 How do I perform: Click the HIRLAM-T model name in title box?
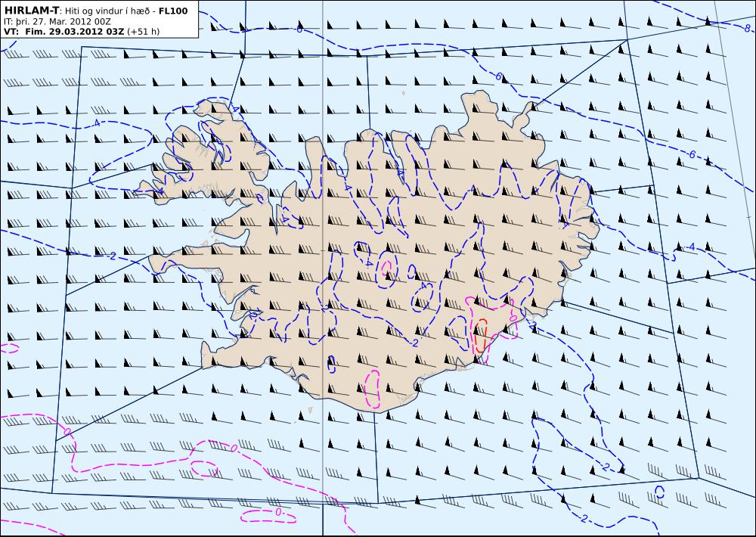31,11
